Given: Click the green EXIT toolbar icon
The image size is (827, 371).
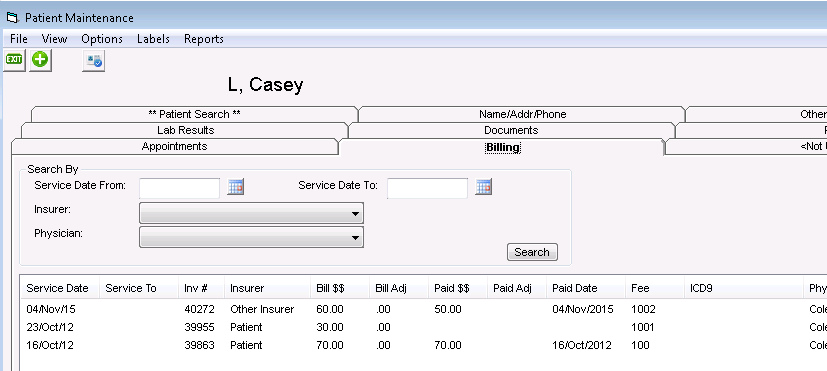Looking at the screenshot, I should click(x=14, y=60).
